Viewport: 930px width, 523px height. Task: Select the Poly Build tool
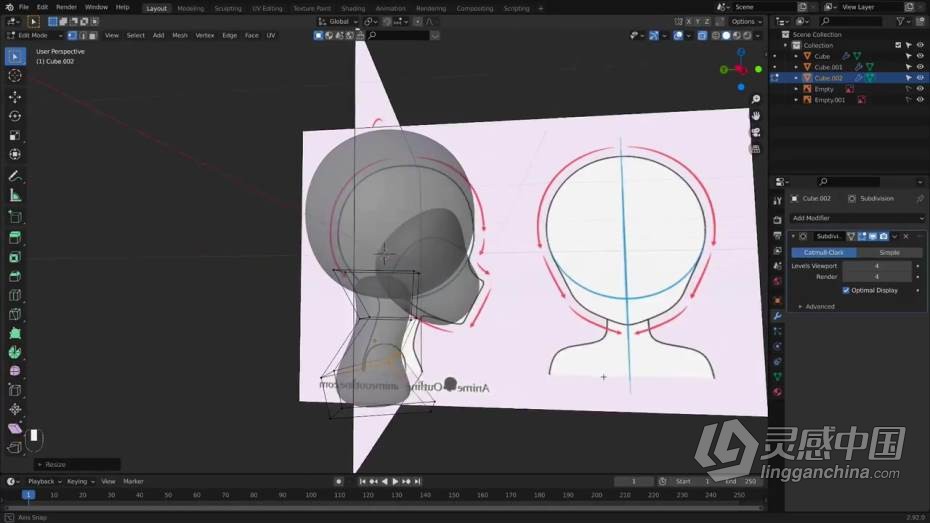pos(15,333)
